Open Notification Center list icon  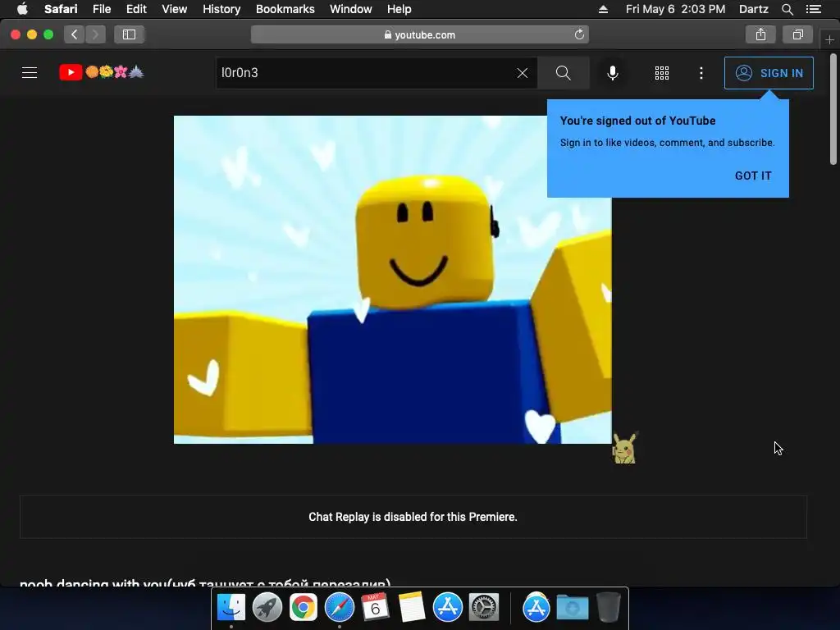814,9
